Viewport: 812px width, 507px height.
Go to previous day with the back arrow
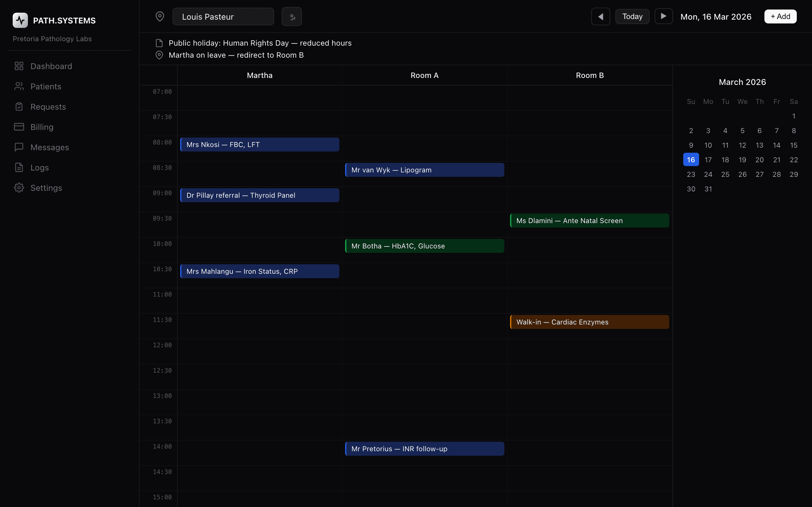click(600, 16)
